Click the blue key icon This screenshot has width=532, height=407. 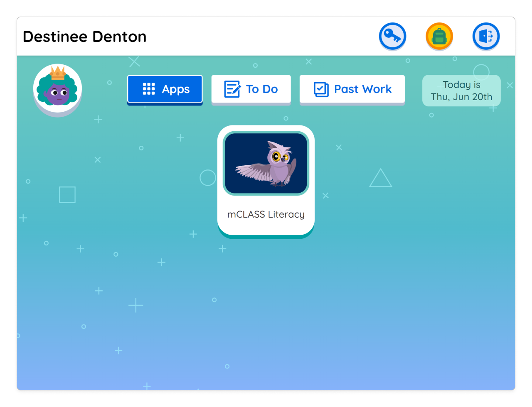pyautogui.click(x=392, y=36)
